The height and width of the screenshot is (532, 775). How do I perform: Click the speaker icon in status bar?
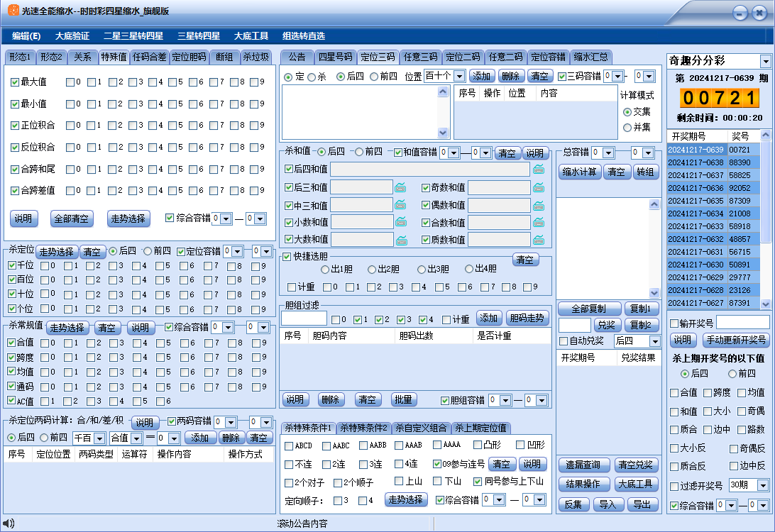(x=9, y=523)
